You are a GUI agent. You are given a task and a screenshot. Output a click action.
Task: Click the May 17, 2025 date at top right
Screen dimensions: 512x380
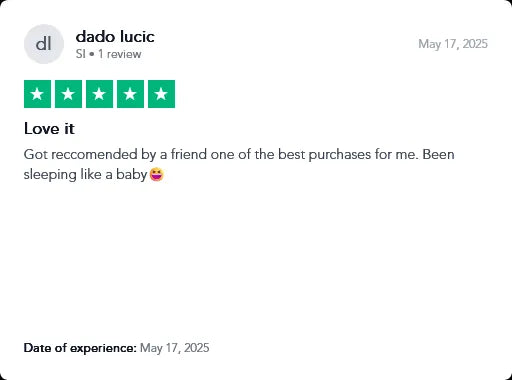(453, 44)
